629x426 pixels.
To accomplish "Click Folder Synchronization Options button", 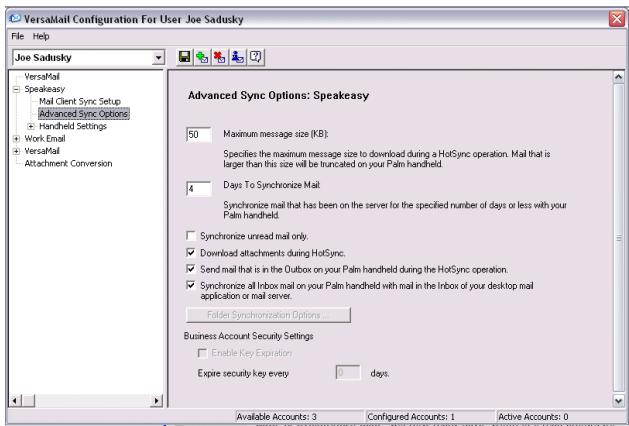I will [268, 315].
